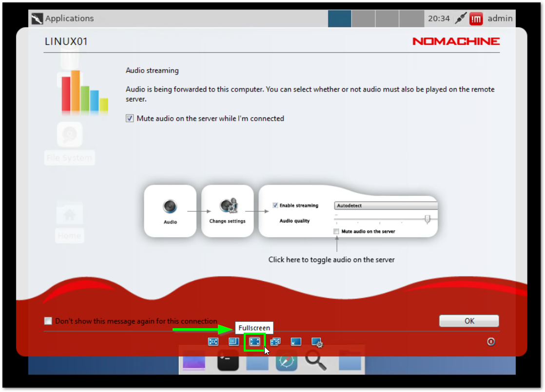The width and height of the screenshot is (545, 392).
Task: Switch to the second workspace in the pager
Action: coord(363,19)
